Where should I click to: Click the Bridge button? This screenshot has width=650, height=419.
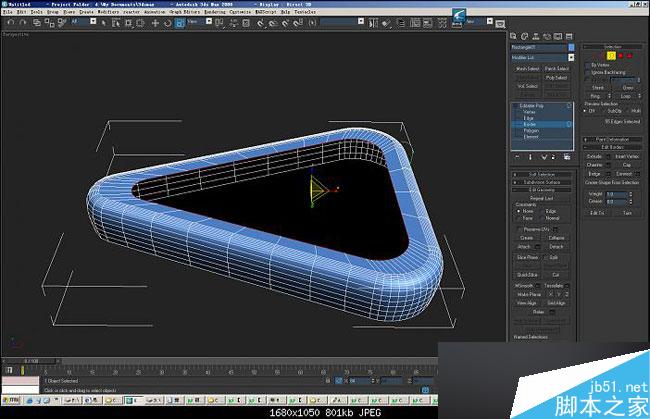coord(594,174)
